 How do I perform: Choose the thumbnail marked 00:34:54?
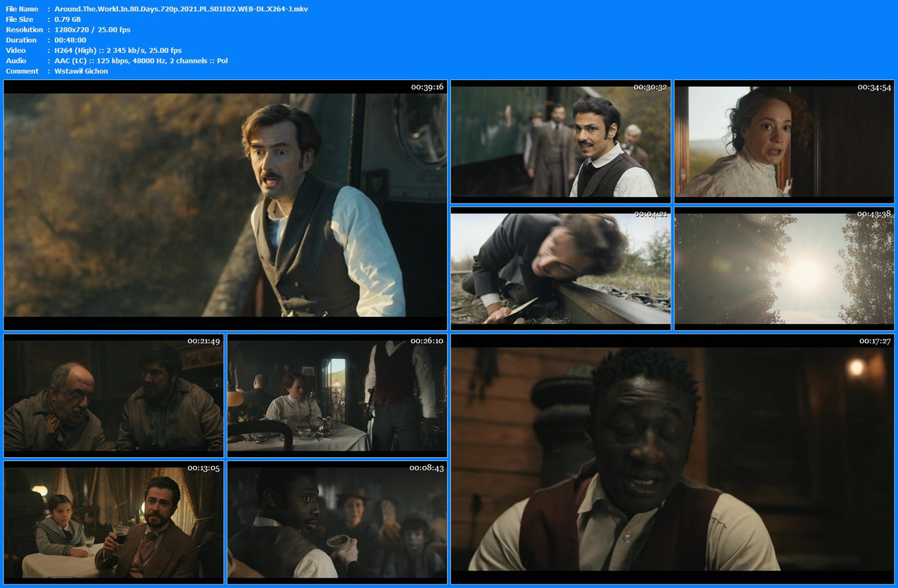point(784,142)
